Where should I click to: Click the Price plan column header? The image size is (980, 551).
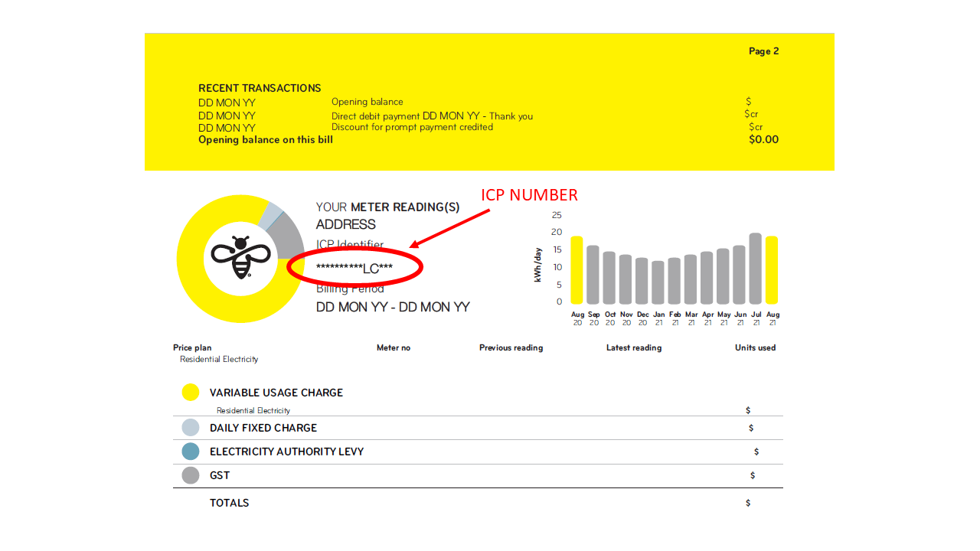pyautogui.click(x=192, y=347)
